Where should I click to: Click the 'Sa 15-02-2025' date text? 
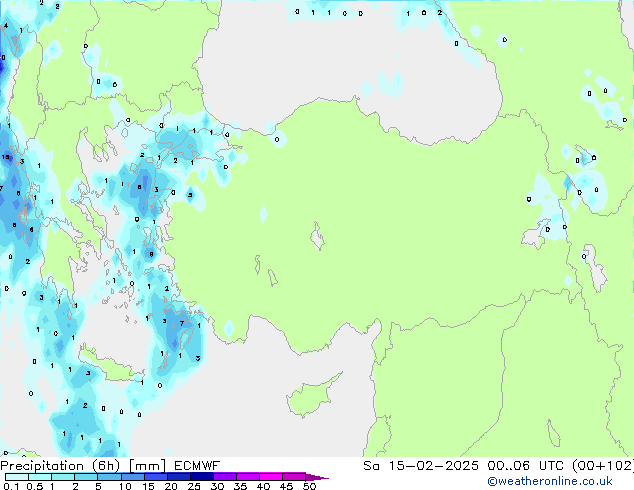(421, 466)
